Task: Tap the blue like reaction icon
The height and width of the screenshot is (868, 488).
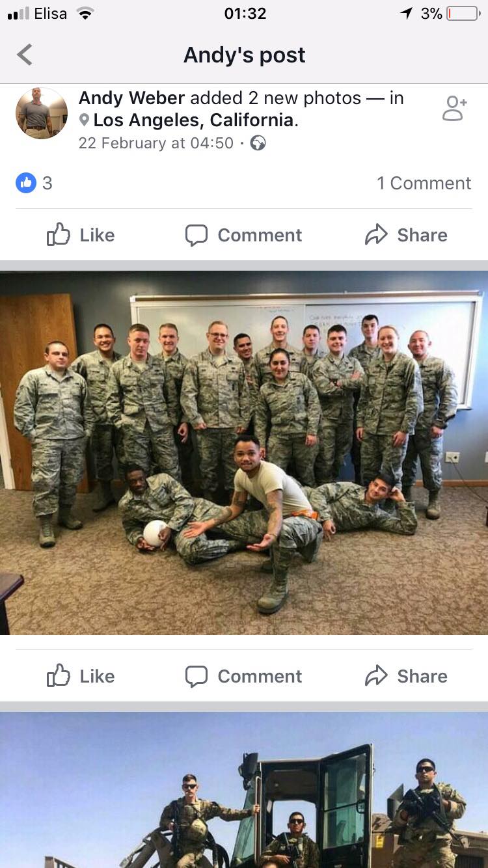Action: [x=26, y=183]
